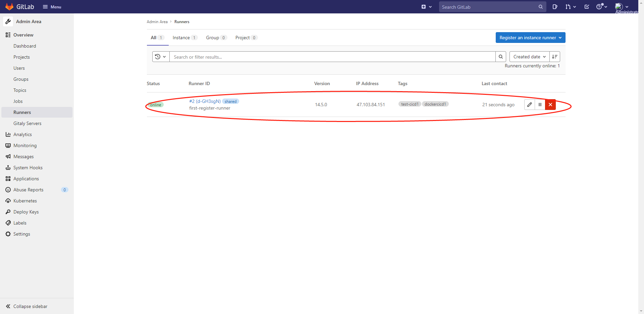Edit runner with the pencil icon
This screenshot has height=314, width=644.
coord(530,105)
